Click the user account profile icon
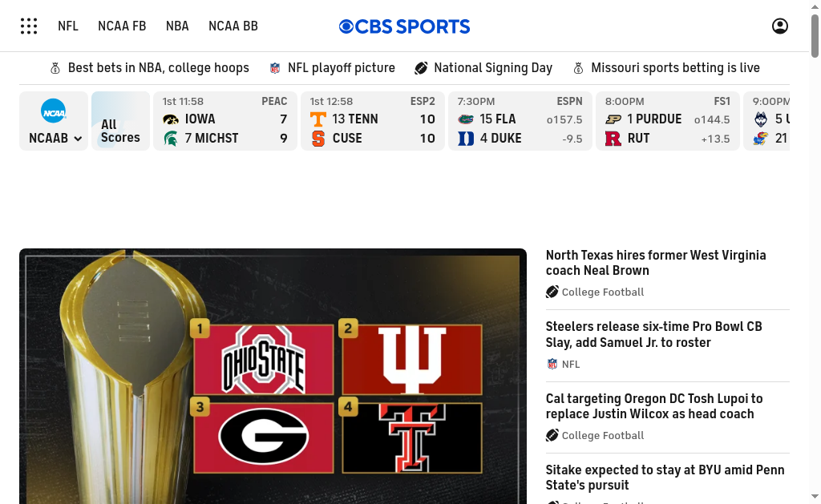The image size is (821, 504). (780, 26)
